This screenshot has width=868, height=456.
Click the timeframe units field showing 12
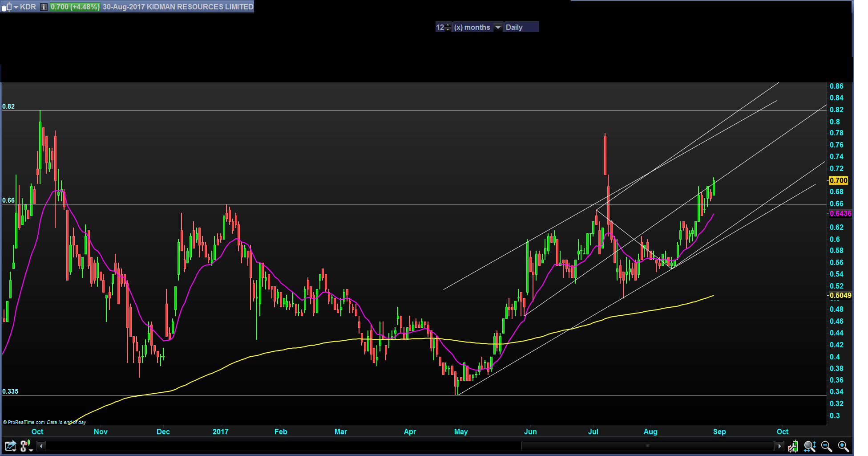click(440, 27)
